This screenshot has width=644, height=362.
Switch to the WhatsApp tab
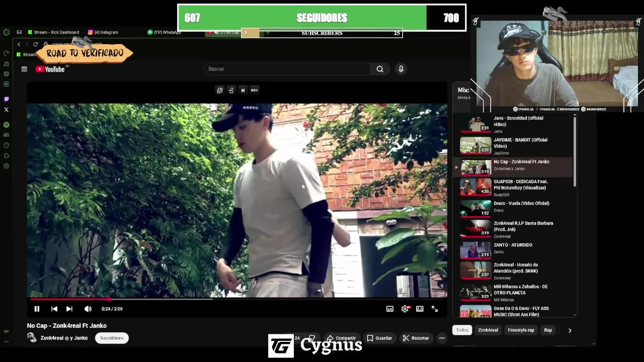point(164,32)
